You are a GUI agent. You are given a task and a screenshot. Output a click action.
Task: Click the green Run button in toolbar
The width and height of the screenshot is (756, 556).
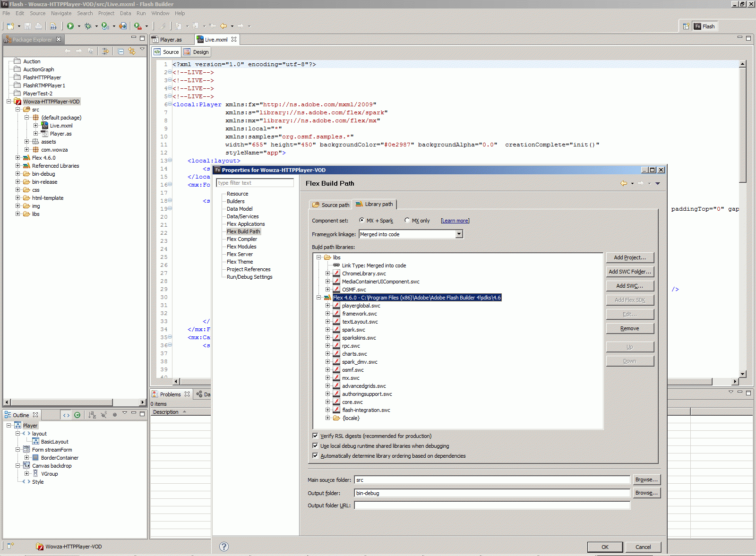coord(70,26)
